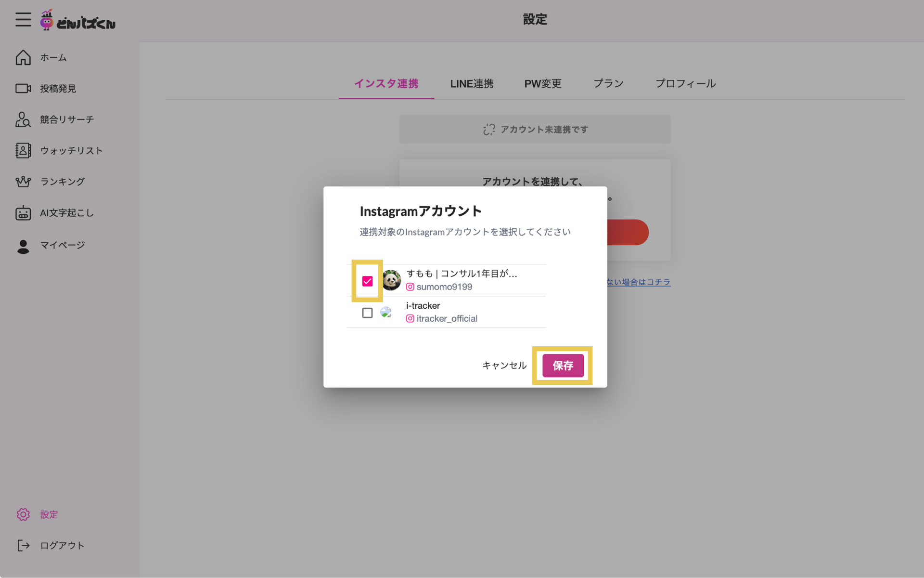This screenshot has height=578, width=924.
Task: Click the 設定 gear icon
Action: 23,514
